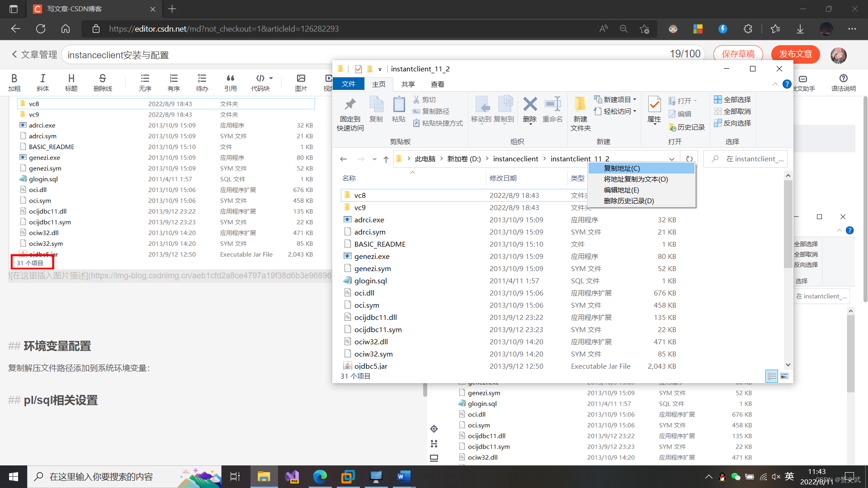Viewport: 868px width, 488px height.
Task: Switch to the 共享 ribbon tab
Action: (408, 84)
